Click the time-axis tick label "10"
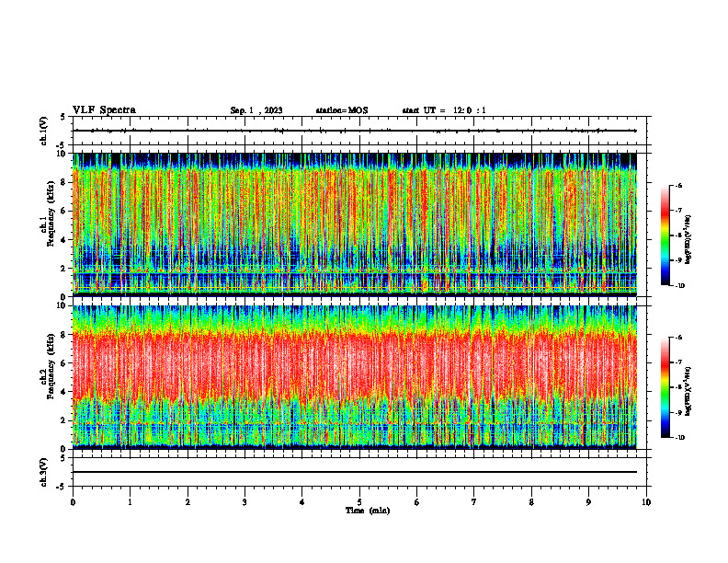Viewport: 728px width, 563px height. pyautogui.click(x=646, y=502)
